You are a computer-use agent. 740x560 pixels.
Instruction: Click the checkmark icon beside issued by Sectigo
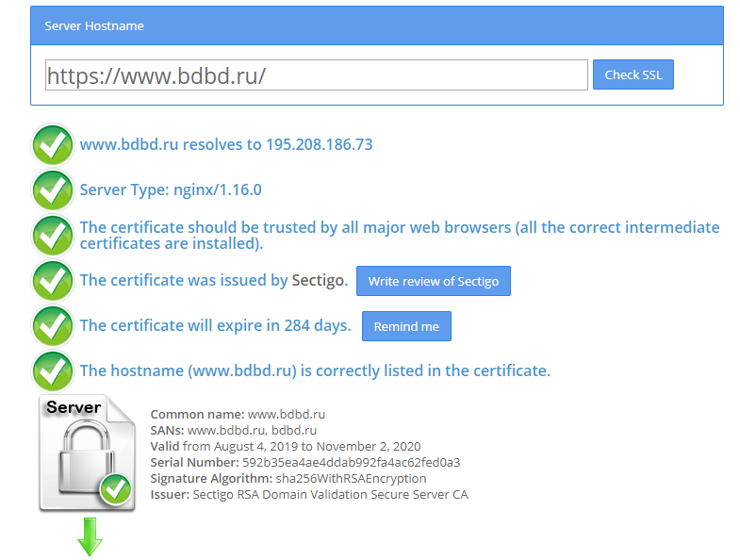pos(53,281)
